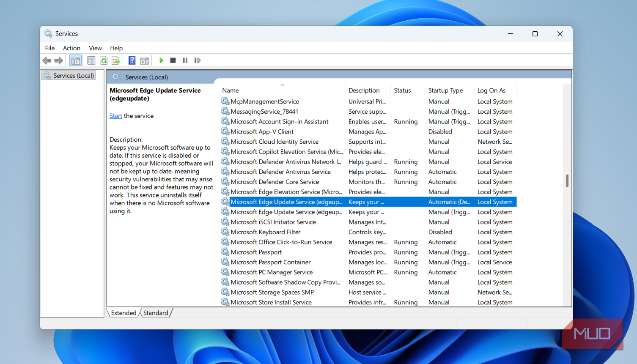Click the Refresh toolbar icon
Image resolution: width=637 pixels, height=364 pixels.
coord(104,60)
